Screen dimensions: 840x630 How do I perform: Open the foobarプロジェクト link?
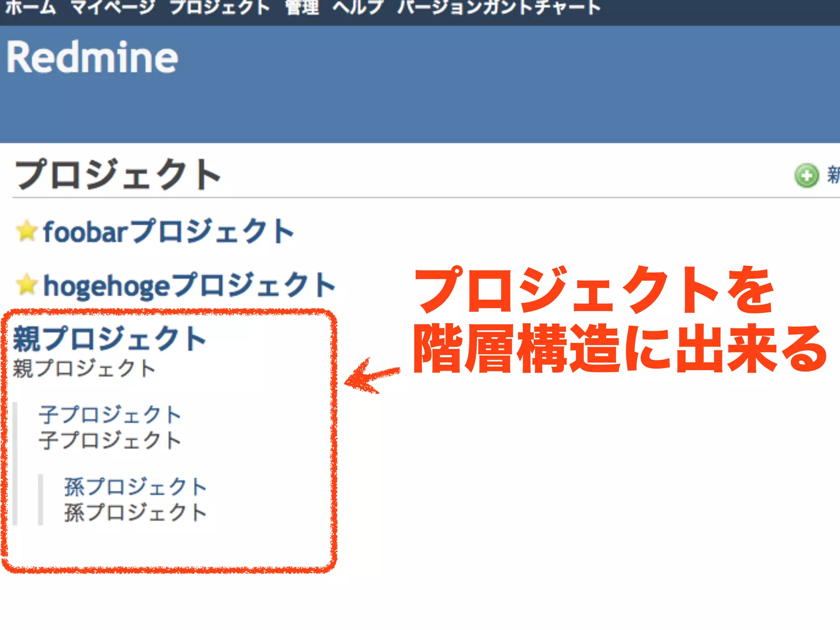(169, 231)
